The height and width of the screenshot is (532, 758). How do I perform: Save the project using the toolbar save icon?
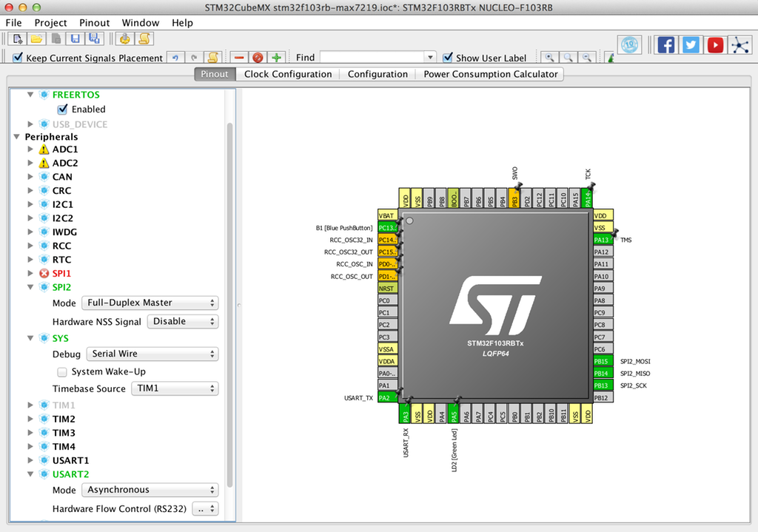point(76,39)
